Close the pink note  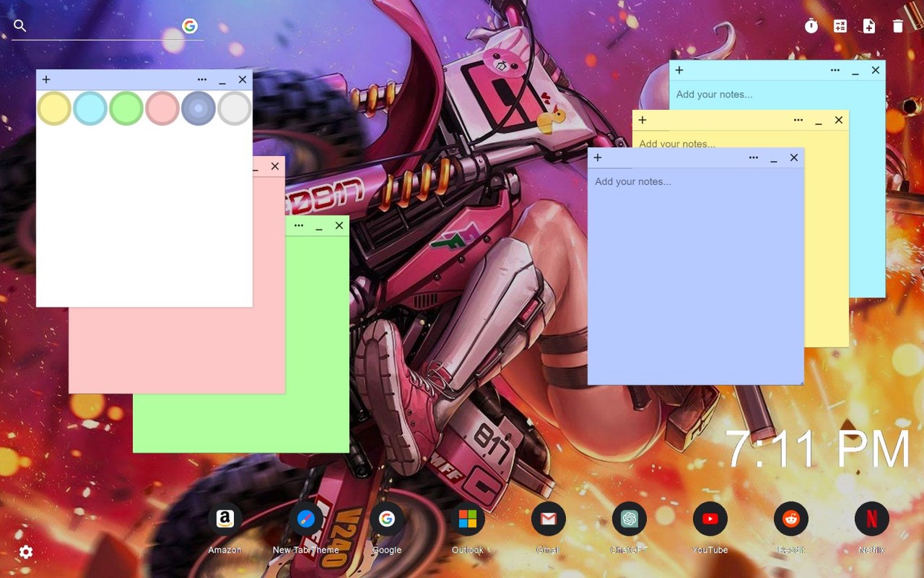tap(275, 166)
